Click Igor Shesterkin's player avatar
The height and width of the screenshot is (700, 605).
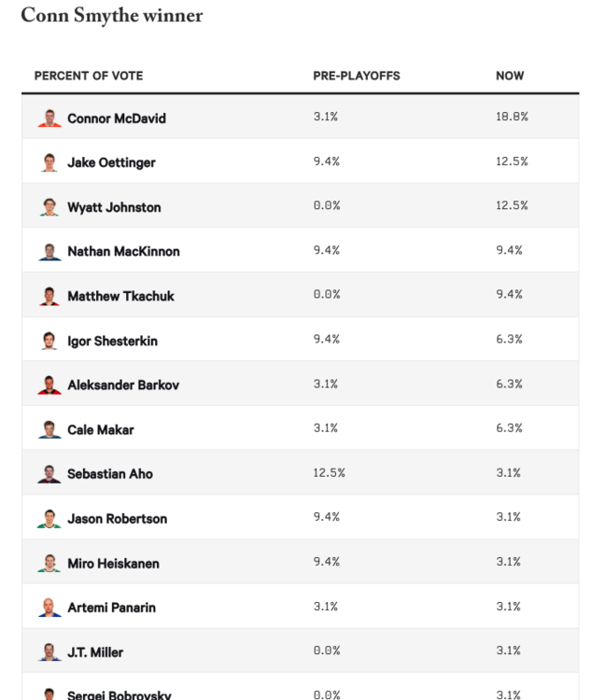coord(49,341)
